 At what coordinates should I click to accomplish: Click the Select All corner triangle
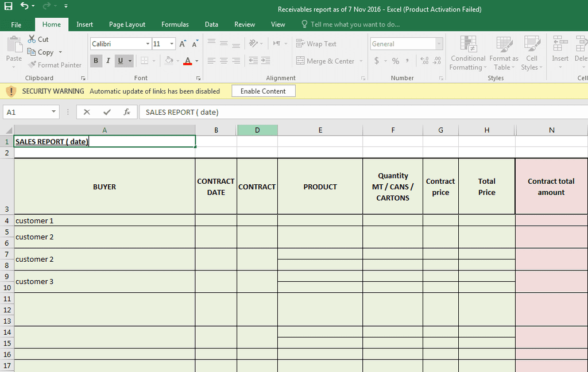(x=9, y=130)
